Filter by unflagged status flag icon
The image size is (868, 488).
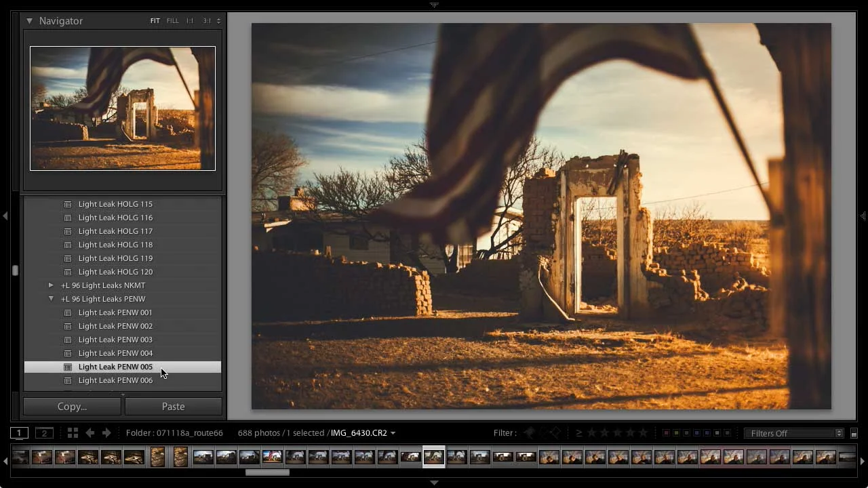(x=542, y=433)
